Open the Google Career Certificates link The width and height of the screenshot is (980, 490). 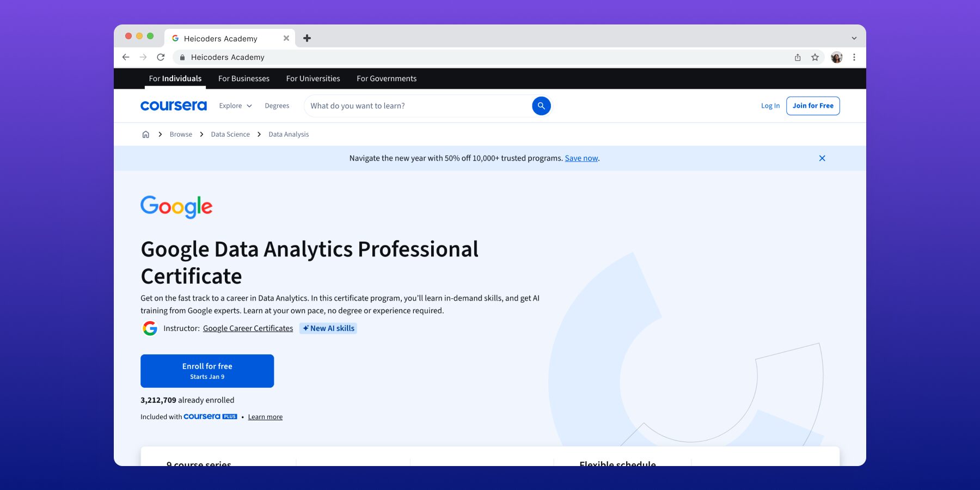point(248,328)
